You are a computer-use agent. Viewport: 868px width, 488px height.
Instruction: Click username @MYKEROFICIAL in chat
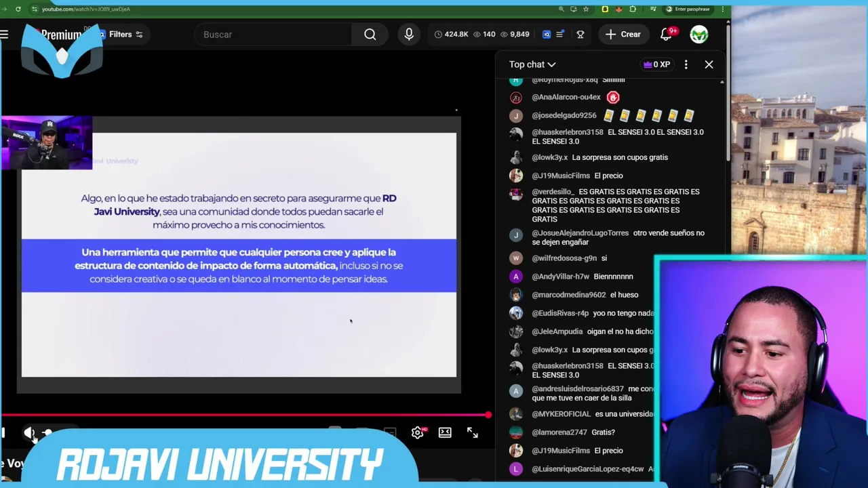(x=561, y=414)
